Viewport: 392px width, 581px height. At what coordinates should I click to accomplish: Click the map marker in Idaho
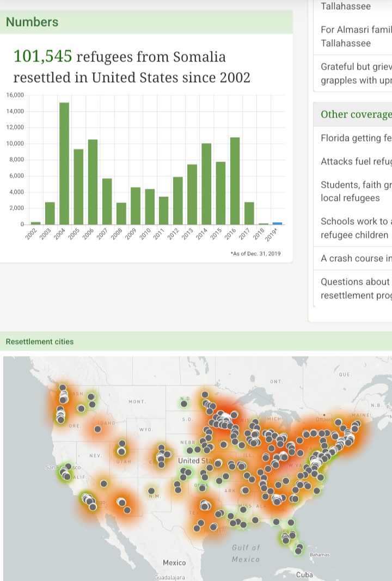point(97,429)
